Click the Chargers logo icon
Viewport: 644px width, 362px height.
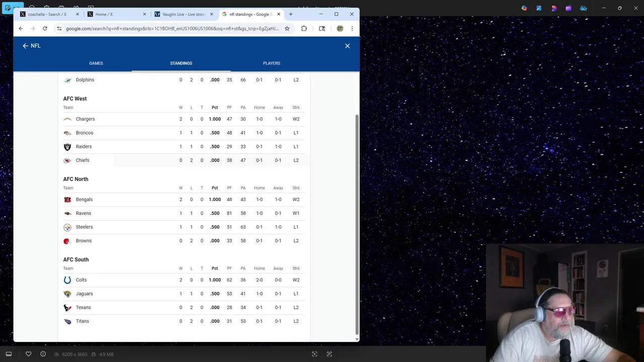coord(67,119)
